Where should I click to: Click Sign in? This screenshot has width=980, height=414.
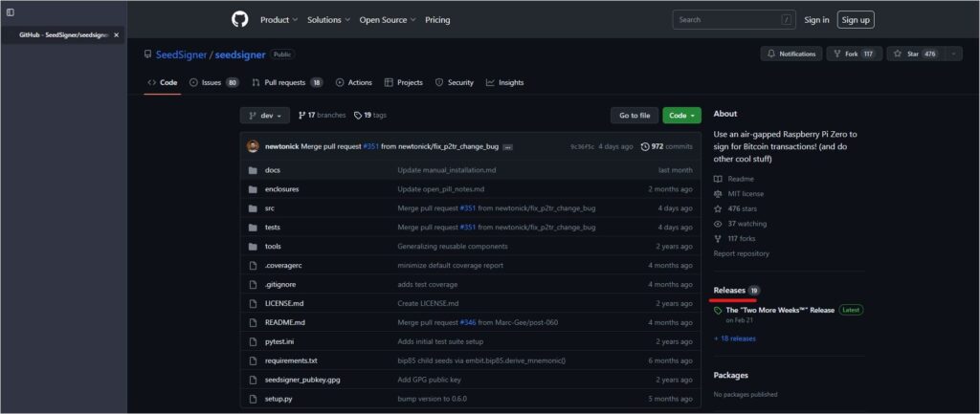point(816,20)
